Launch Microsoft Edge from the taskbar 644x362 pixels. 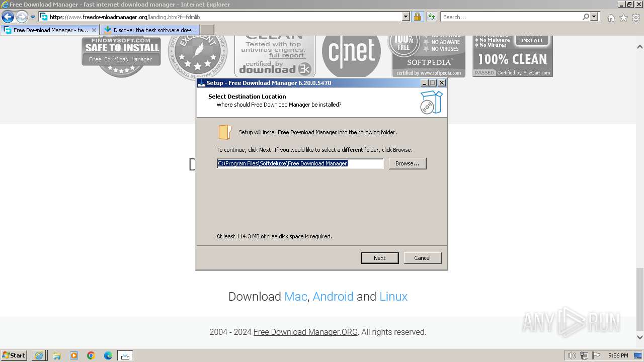pos(108,355)
